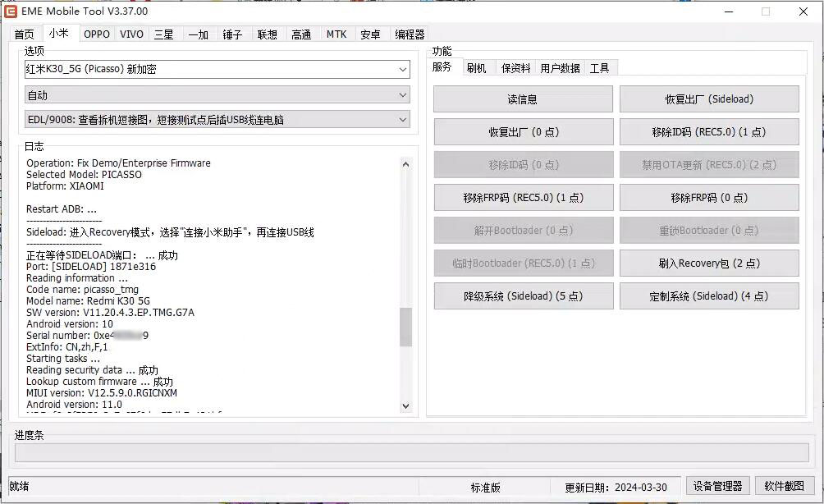This screenshot has height=504, width=824.
Task: Select the 服务 function tab
Action: coord(442,66)
